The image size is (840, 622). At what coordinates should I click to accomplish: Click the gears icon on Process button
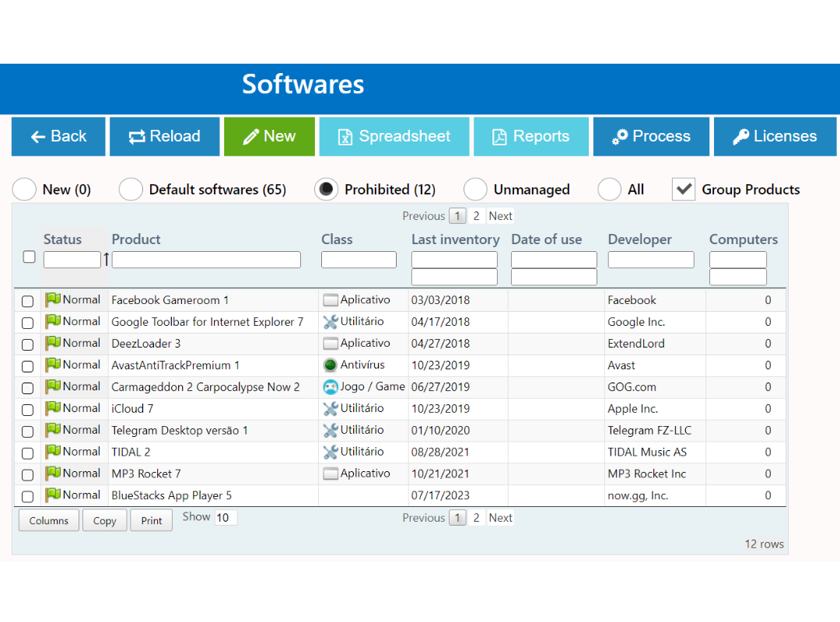pyautogui.click(x=620, y=137)
